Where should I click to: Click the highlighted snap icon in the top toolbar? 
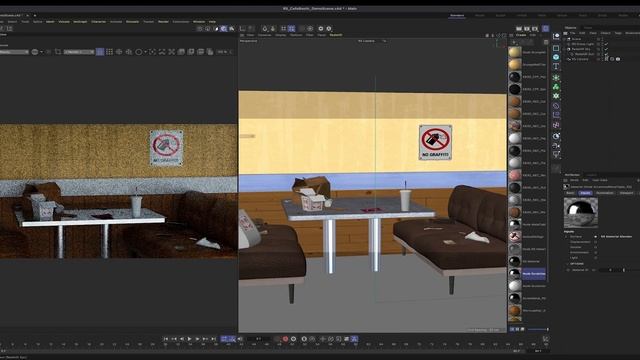[x=291, y=29]
